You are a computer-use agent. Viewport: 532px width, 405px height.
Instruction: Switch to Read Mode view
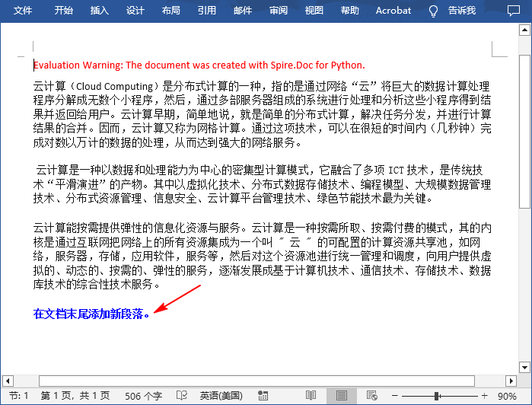(311, 396)
